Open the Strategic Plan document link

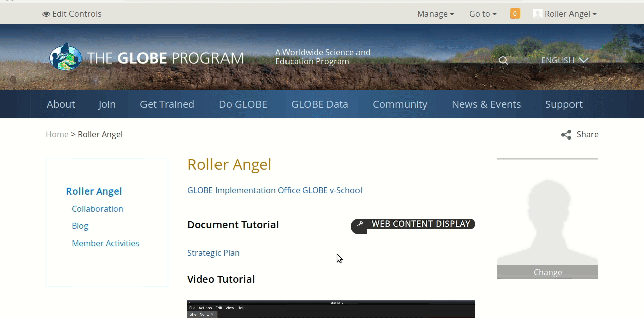[213, 253]
